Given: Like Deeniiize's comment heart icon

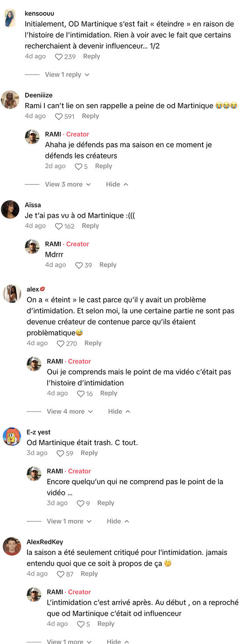Looking at the screenshot, I should pos(59,117).
